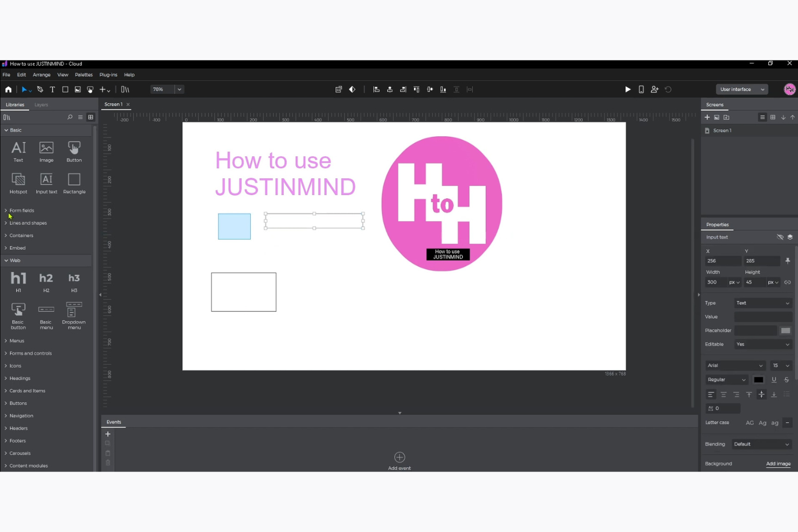Expand the Navigation section

19,416
